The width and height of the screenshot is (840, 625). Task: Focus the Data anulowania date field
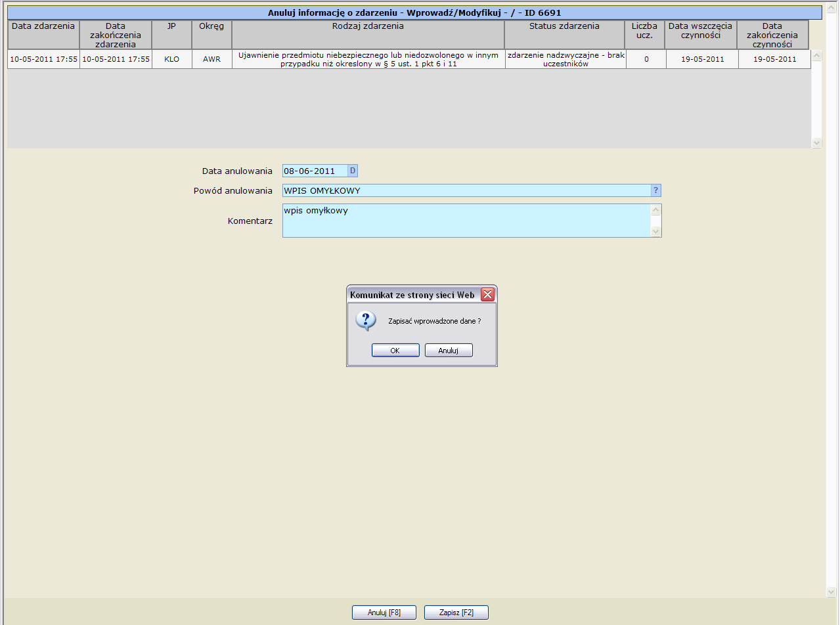tap(315, 171)
